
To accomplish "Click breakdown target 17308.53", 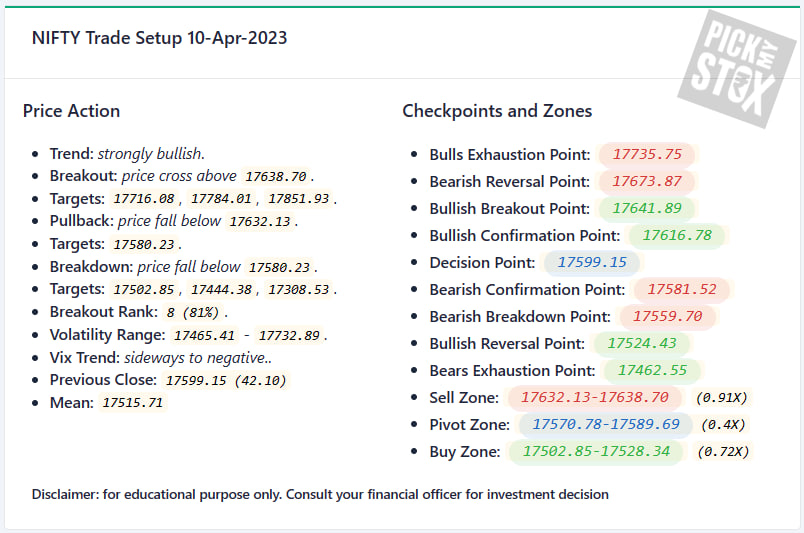I will click(299, 290).
